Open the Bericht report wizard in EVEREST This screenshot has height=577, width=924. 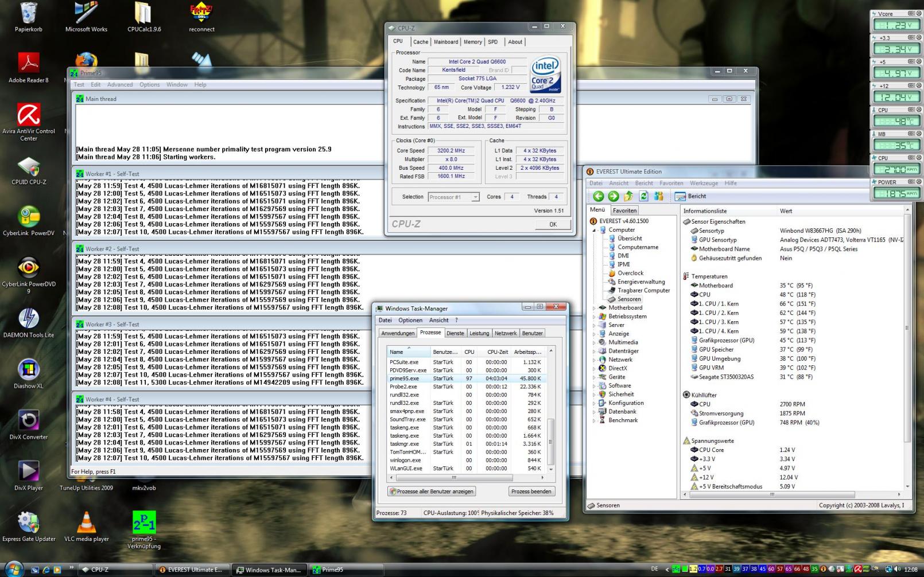tap(691, 196)
